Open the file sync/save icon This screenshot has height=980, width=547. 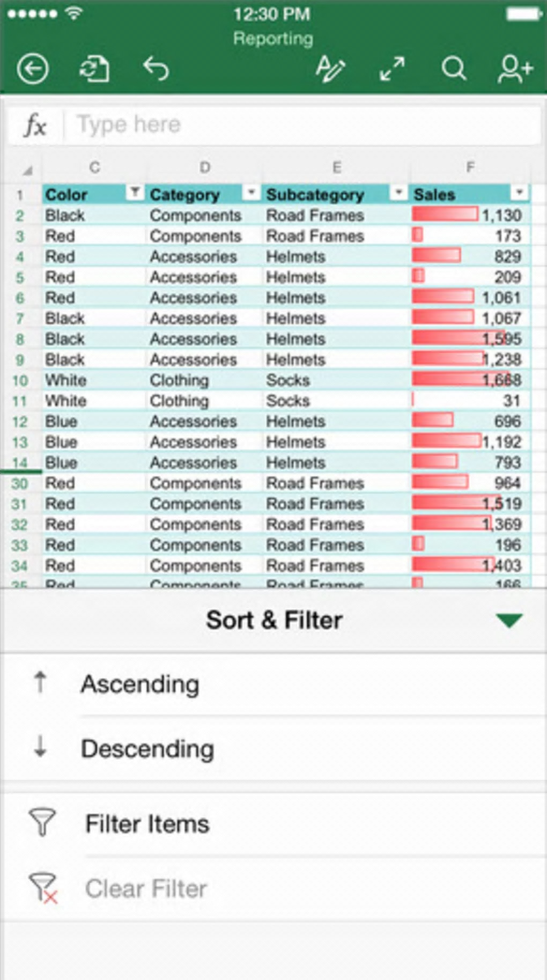pyautogui.click(x=94, y=69)
